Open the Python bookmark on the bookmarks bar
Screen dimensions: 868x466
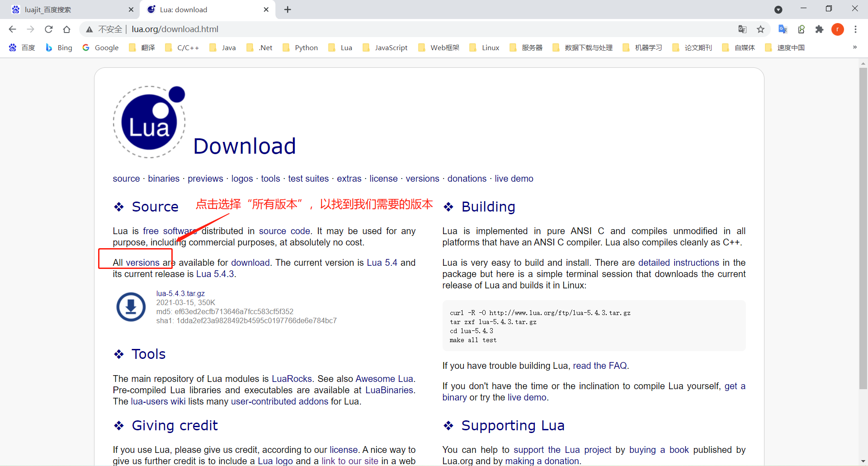point(300,47)
